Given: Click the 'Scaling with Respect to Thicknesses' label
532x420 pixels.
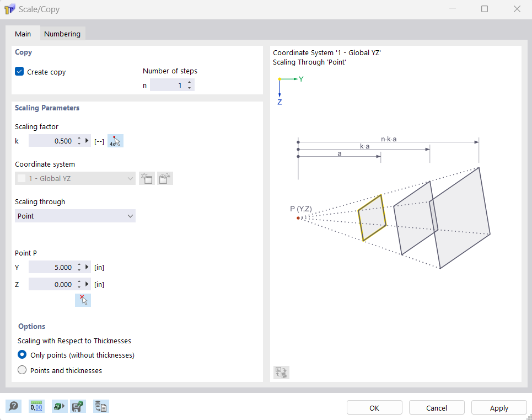Looking at the screenshot, I should 74,341.
